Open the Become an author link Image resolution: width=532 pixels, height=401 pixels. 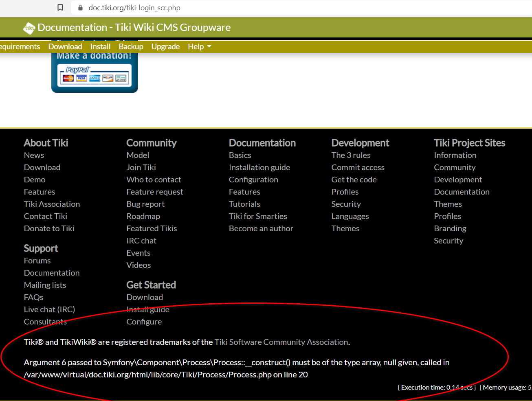[261, 228]
